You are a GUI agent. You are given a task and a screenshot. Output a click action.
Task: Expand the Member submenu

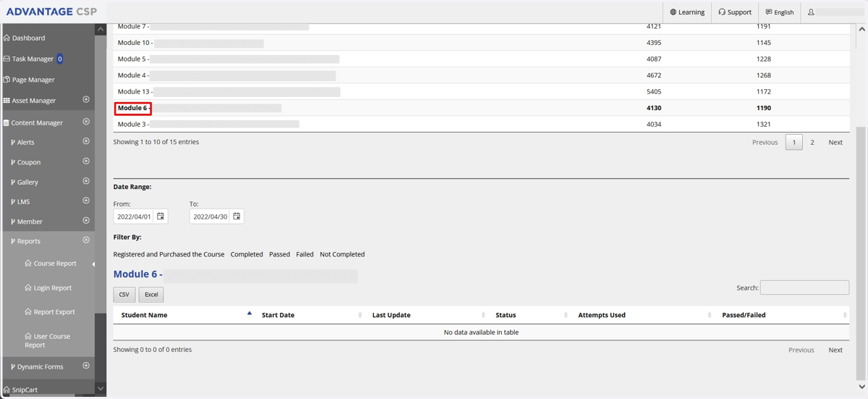[x=86, y=220]
